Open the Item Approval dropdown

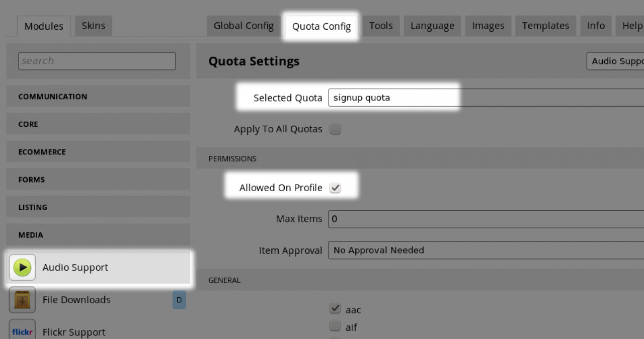486,250
